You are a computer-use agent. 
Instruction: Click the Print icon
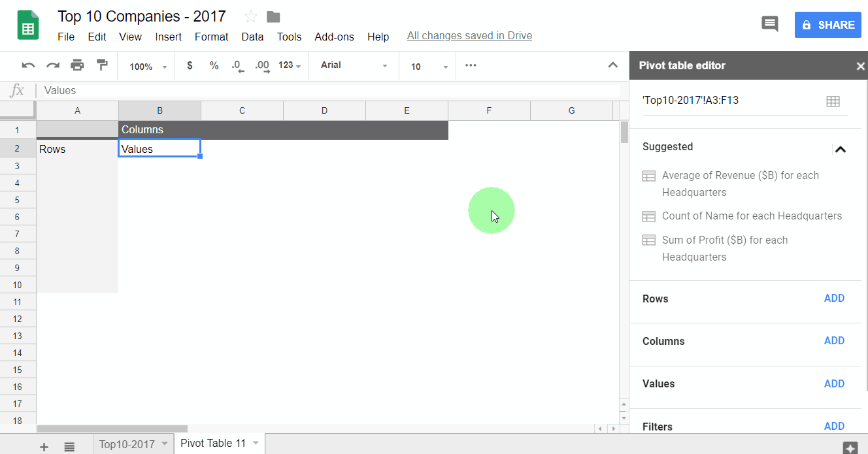click(x=77, y=65)
